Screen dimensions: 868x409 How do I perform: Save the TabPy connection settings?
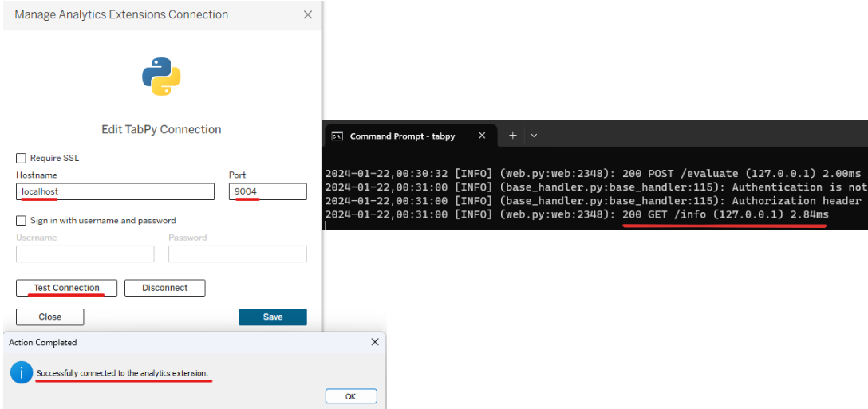273,317
